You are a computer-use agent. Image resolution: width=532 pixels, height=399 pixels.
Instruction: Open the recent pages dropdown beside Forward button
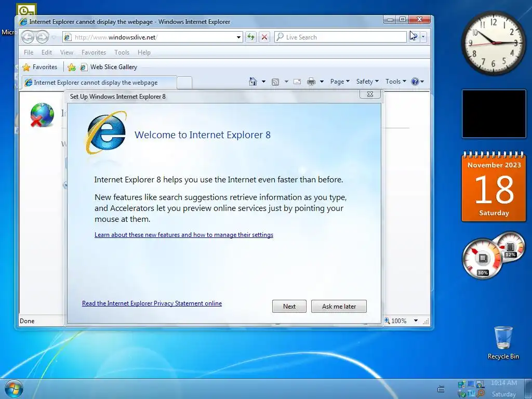54,37
